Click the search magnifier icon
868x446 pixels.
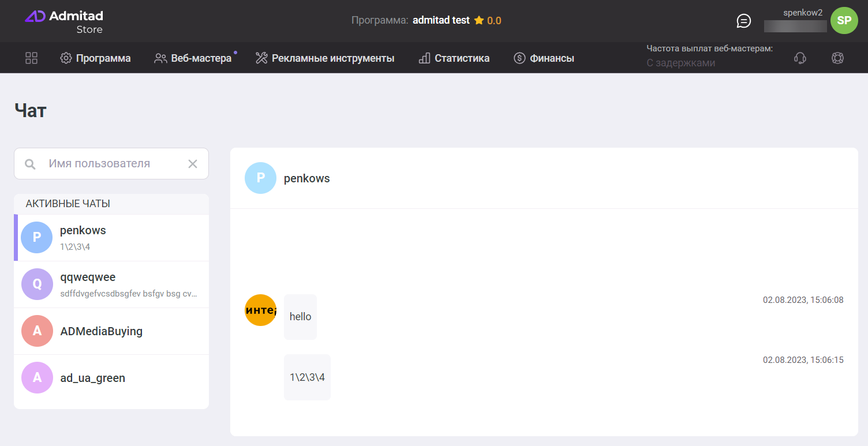[x=30, y=164]
